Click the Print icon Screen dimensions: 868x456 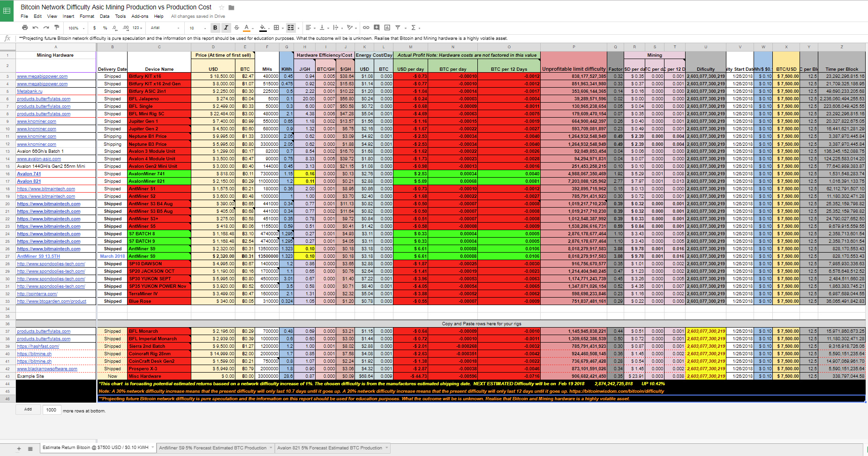(x=25, y=28)
